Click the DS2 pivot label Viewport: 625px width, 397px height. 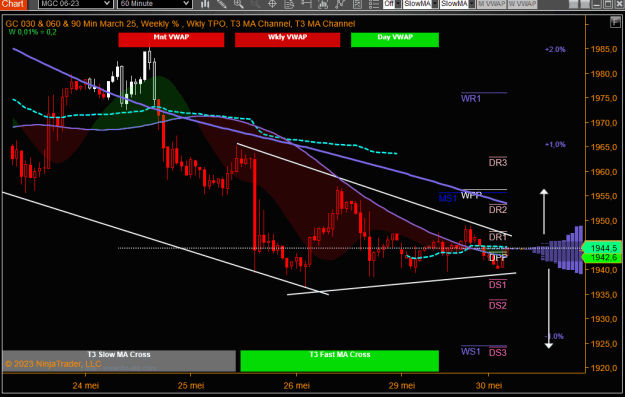(498, 305)
